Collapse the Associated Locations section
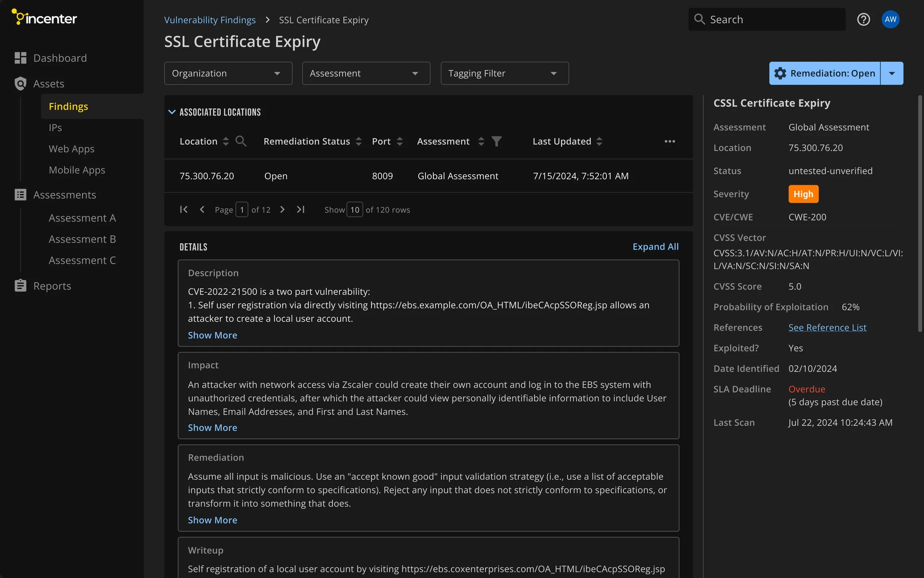Viewport: 924px width, 578px height. (172, 112)
